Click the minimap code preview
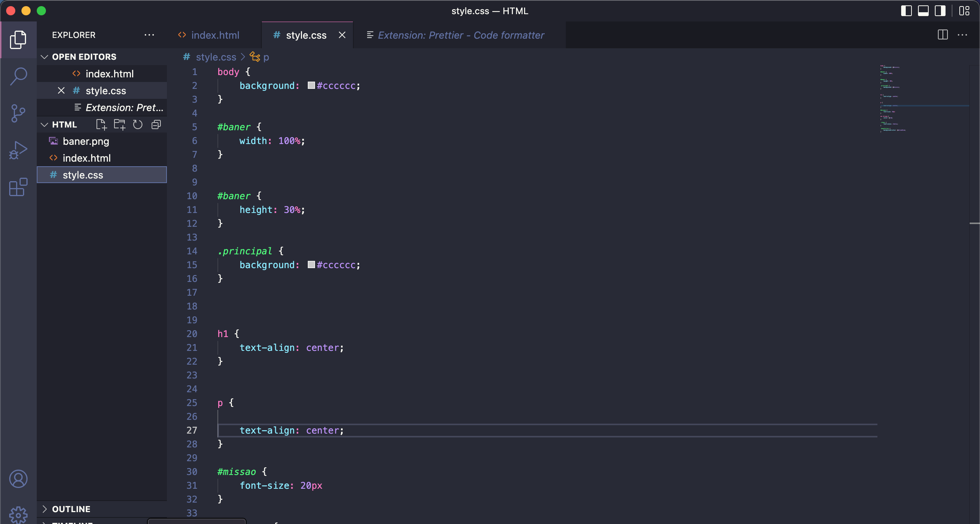This screenshot has height=524, width=980. click(924, 99)
